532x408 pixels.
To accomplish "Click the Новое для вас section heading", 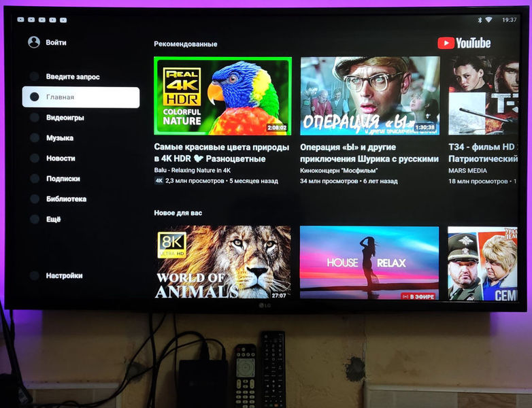I will (x=178, y=213).
